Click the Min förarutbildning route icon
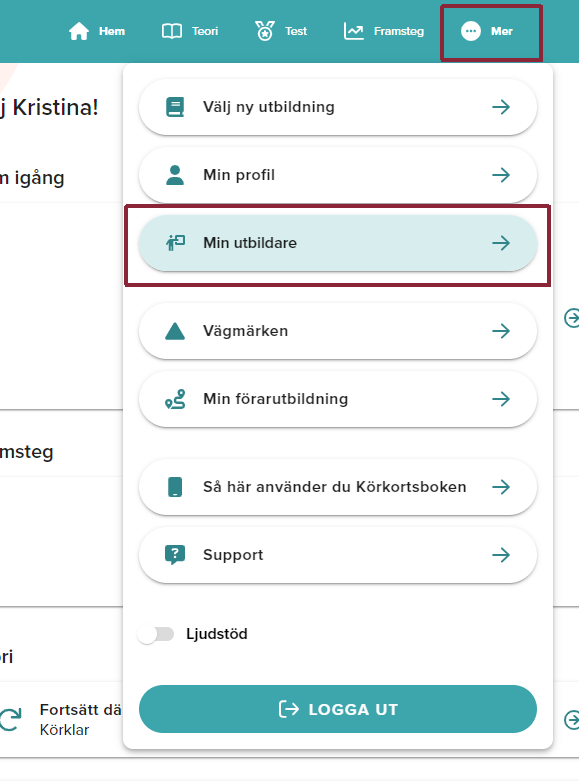 175,399
